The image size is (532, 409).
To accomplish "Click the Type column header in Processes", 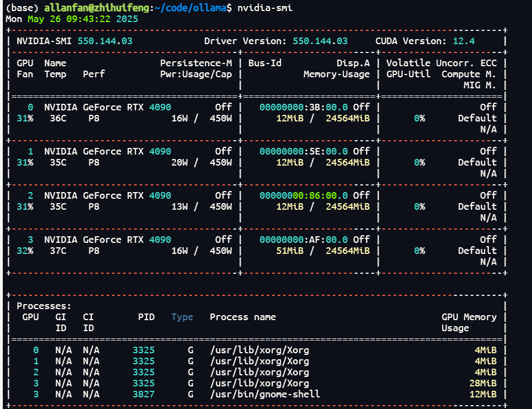I will [x=182, y=317].
